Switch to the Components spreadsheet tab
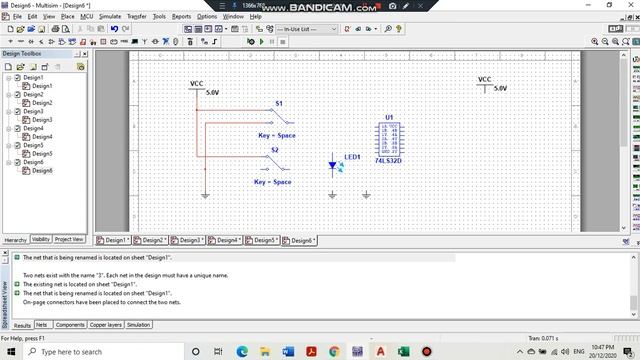The width and height of the screenshot is (640, 360). (70, 325)
